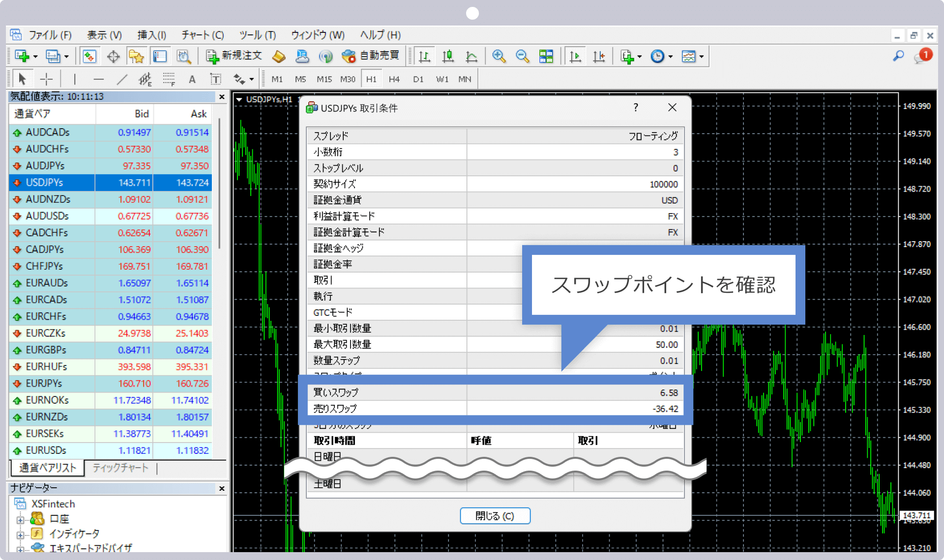Screen dimensions: 944x560
Task: Switch to candlestick chart view
Action: coord(448,56)
